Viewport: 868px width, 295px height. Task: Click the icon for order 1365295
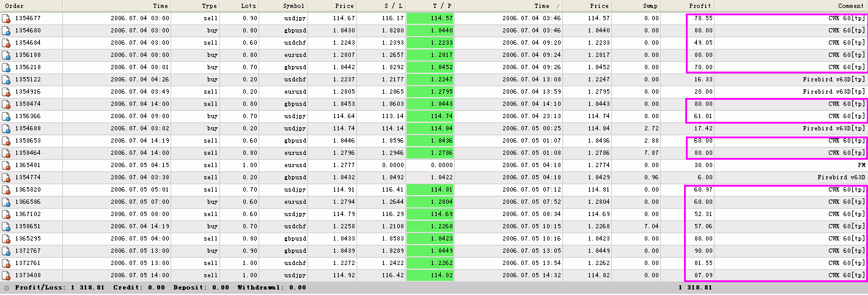6,239
